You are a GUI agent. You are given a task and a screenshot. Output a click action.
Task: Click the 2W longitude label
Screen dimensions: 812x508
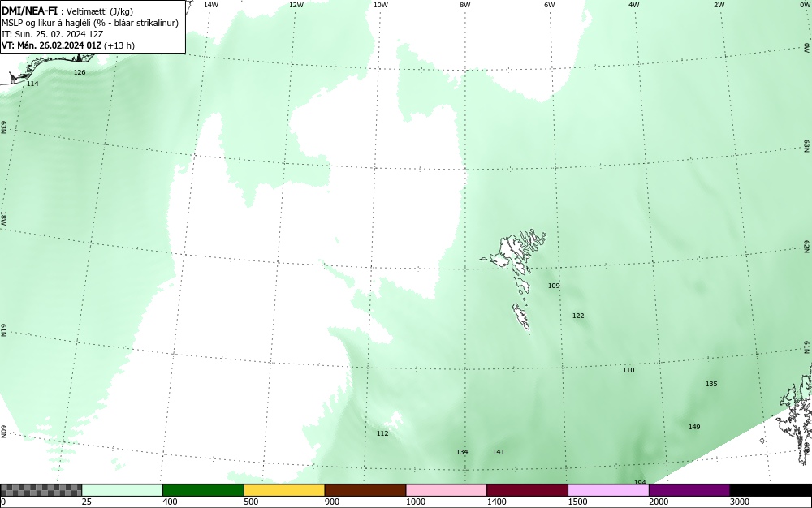pyautogui.click(x=719, y=5)
